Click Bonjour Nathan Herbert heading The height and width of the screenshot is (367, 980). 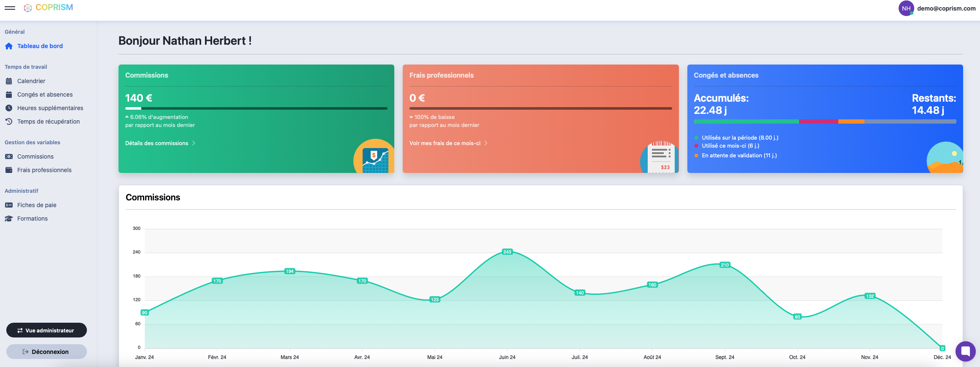point(185,40)
